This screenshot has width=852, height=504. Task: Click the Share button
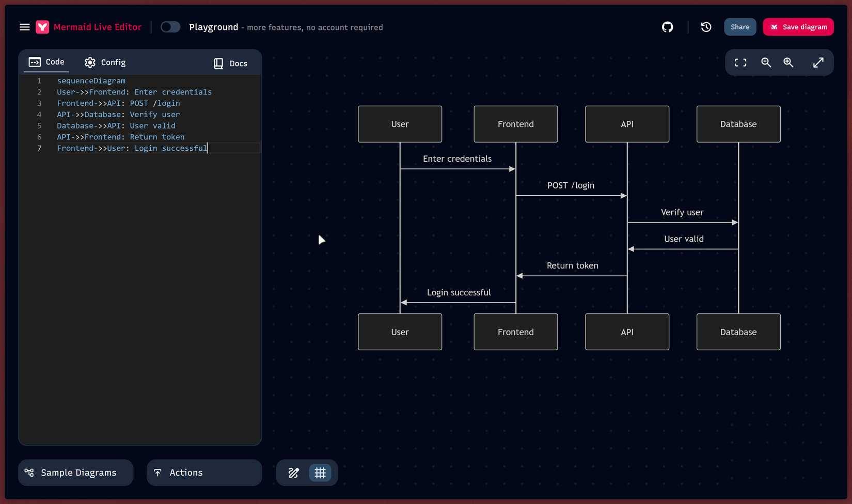[x=740, y=27]
